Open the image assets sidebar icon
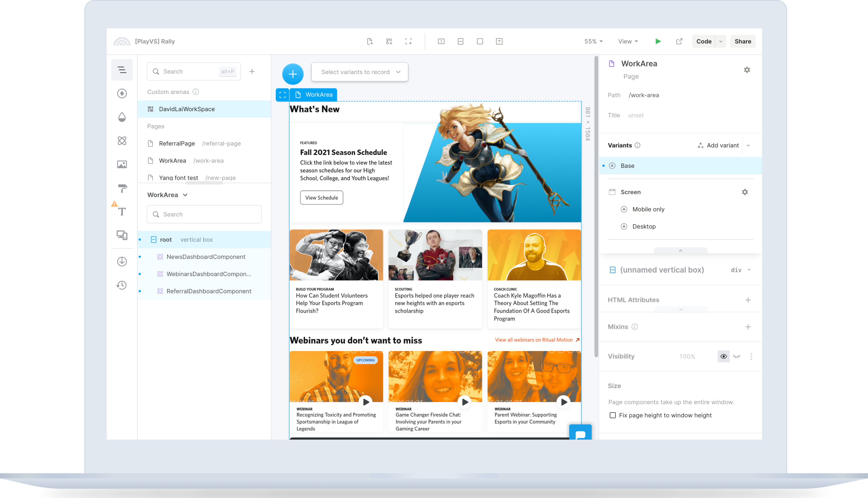Viewport: 868px width, 498px height. [x=122, y=164]
